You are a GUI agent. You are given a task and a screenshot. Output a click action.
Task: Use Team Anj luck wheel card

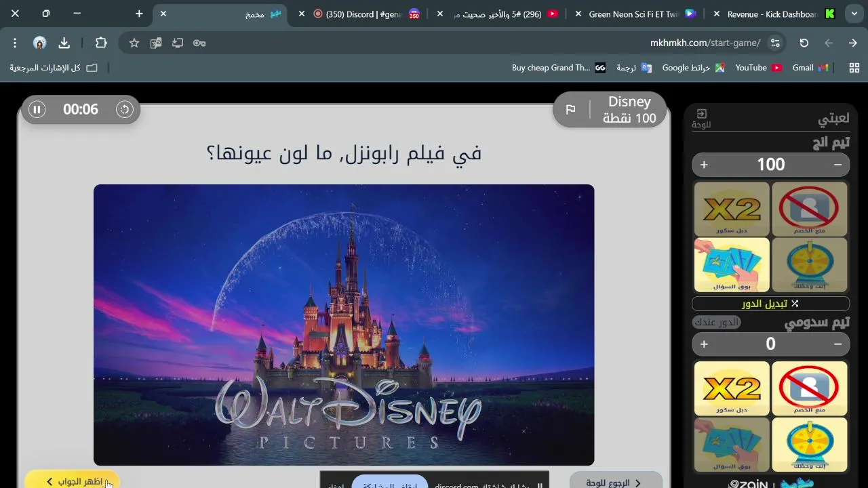click(809, 265)
